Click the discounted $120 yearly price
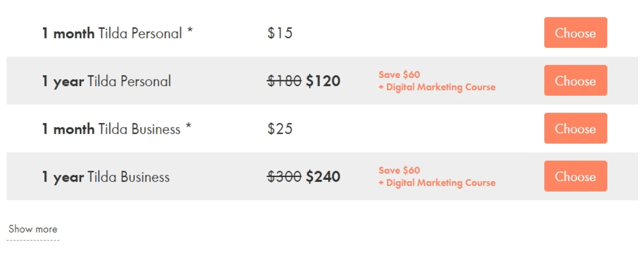Screen dimensions: 644x255 (323, 81)
